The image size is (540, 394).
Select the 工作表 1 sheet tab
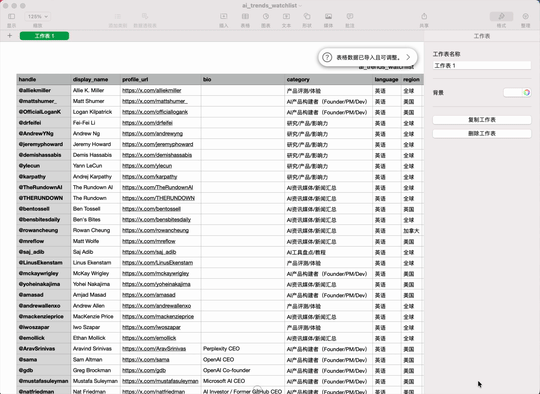click(44, 36)
